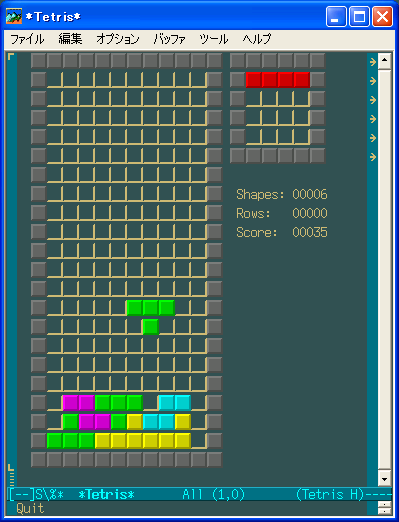
Task: Click the (Tetris H) mode indicator
Action: (330, 494)
